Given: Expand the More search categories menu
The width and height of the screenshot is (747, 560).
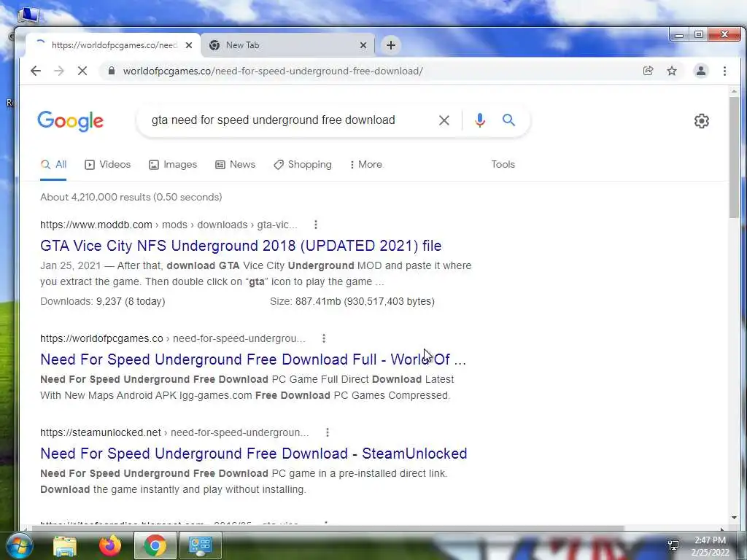Looking at the screenshot, I should coord(366,165).
